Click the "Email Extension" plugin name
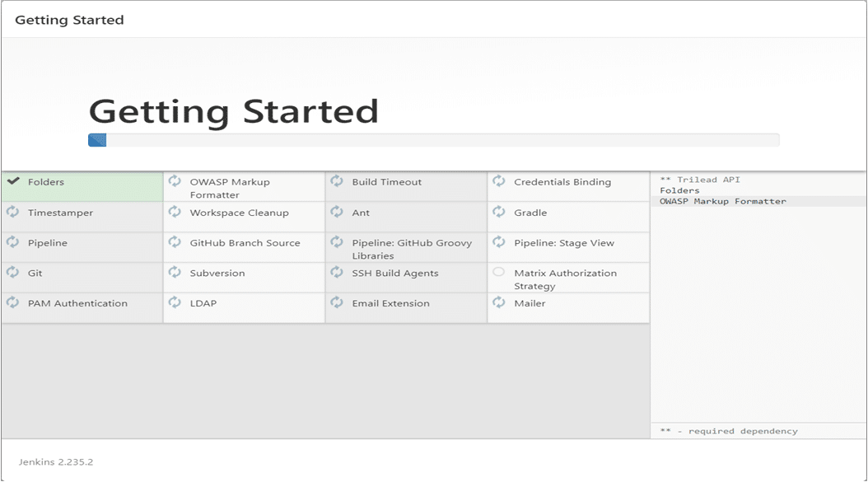 click(x=391, y=303)
